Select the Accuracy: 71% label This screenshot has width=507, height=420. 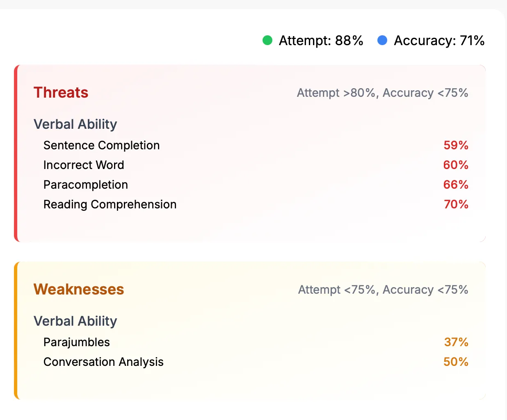(x=439, y=41)
